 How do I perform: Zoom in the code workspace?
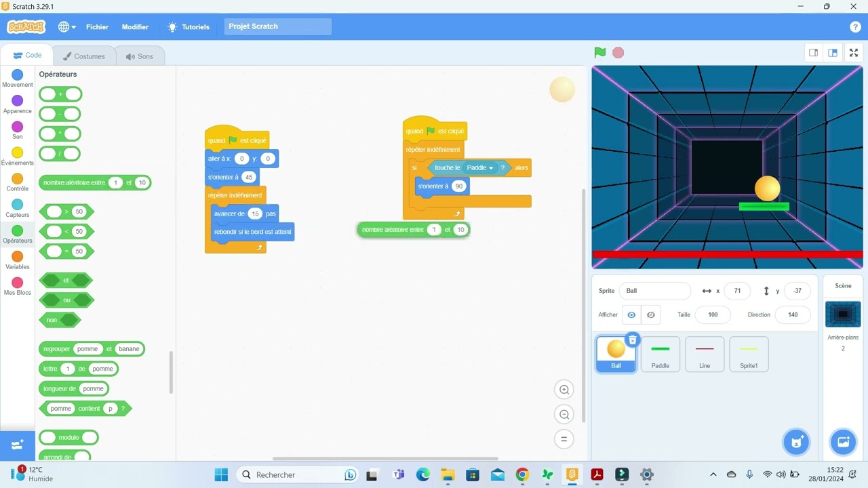[564, 389]
